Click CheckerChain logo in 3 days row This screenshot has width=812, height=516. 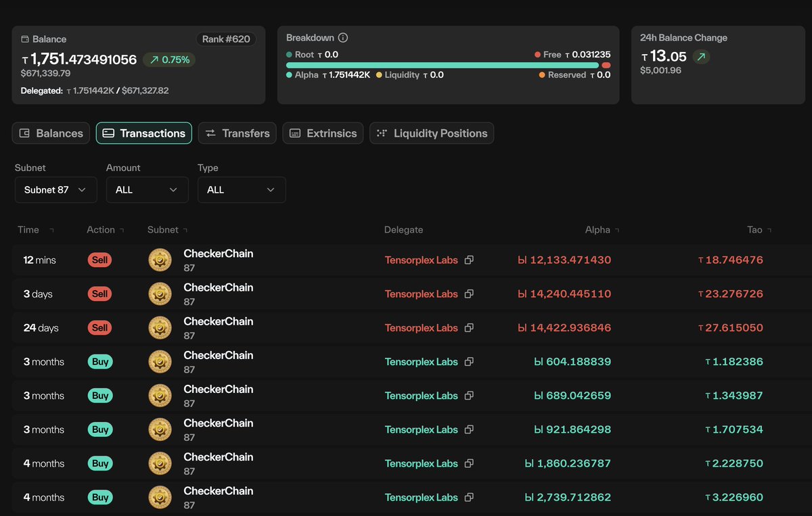[160, 294]
